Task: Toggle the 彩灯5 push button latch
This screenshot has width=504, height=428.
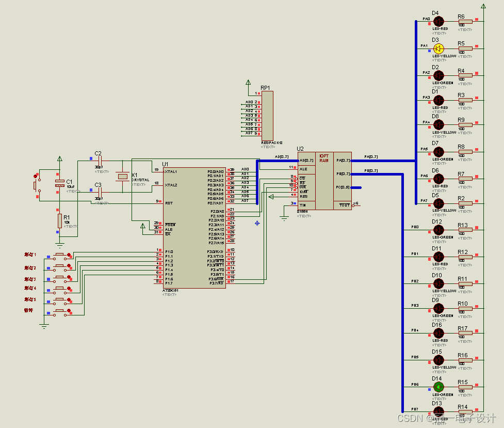Action: (x=69, y=299)
